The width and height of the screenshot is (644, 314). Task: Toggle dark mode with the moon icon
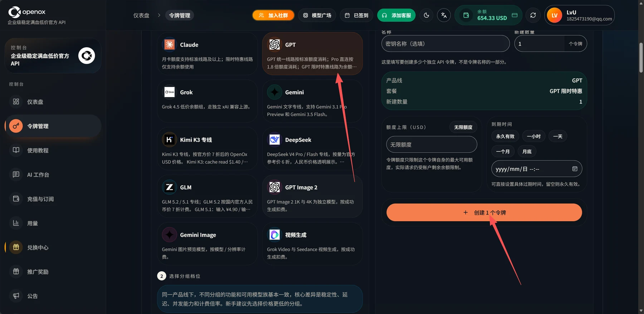pyautogui.click(x=426, y=15)
